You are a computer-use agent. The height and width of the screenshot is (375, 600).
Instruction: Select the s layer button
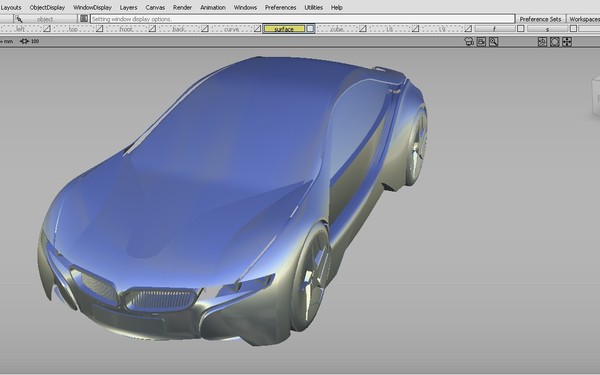[x=547, y=29]
